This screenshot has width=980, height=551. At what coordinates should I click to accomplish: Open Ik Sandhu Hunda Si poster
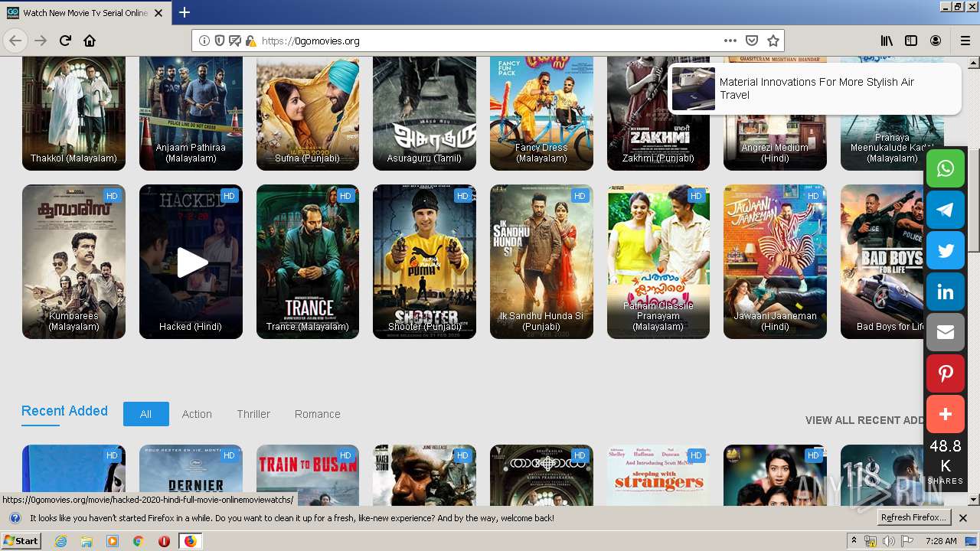pyautogui.click(x=541, y=262)
